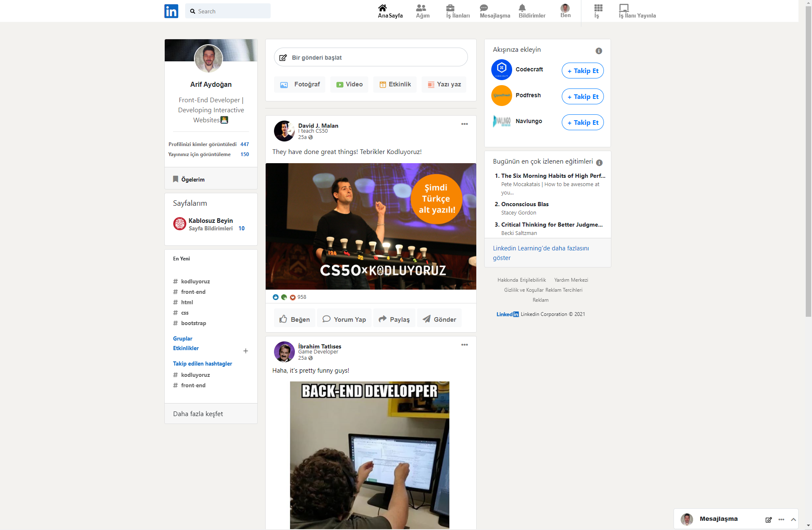This screenshot has height=530, width=812.
Task: Open options menu on İbrahim Tatlıses' post
Action: (465, 345)
